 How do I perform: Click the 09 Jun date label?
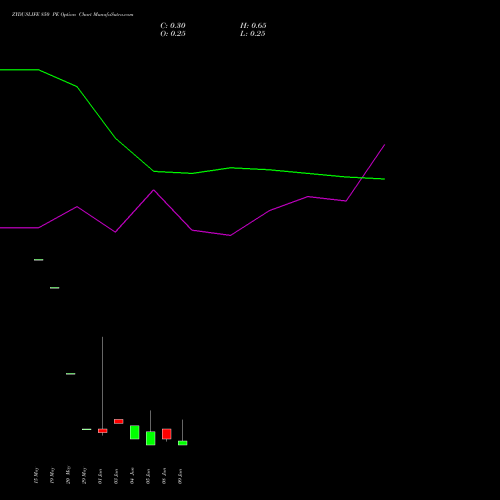[180, 476]
